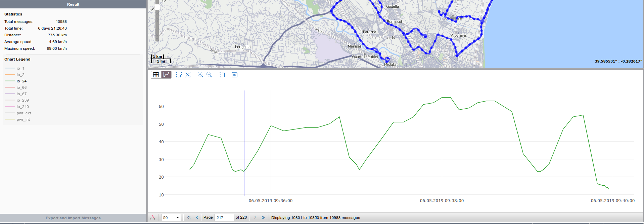Switch to table view icon
This screenshot has height=224, width=644.
click(156, 75)
